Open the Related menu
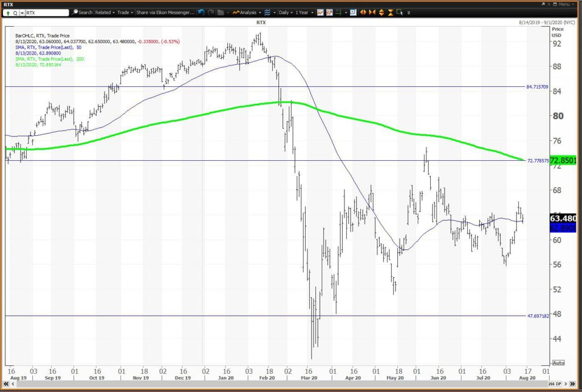582x392 pixels. [x=105, y=12]
